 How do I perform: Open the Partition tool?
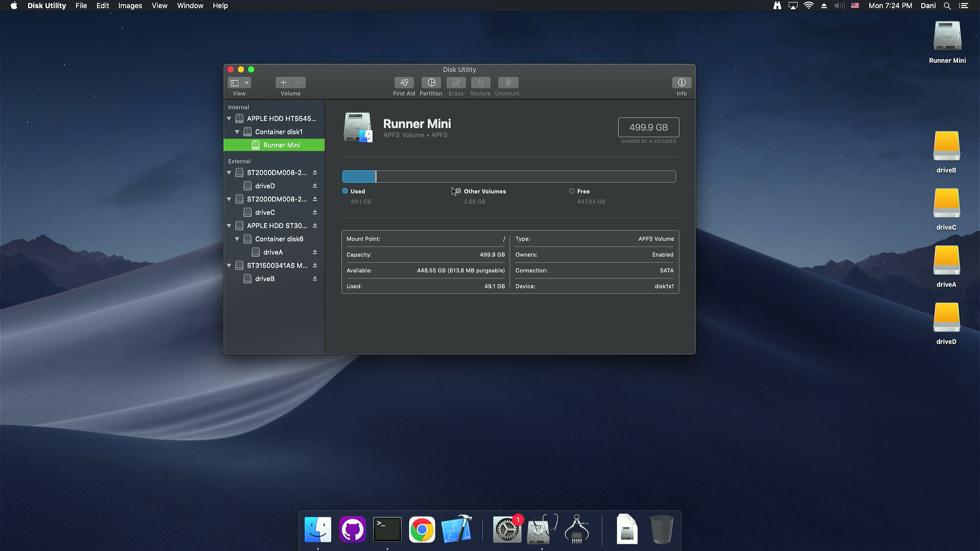point(431,83)
